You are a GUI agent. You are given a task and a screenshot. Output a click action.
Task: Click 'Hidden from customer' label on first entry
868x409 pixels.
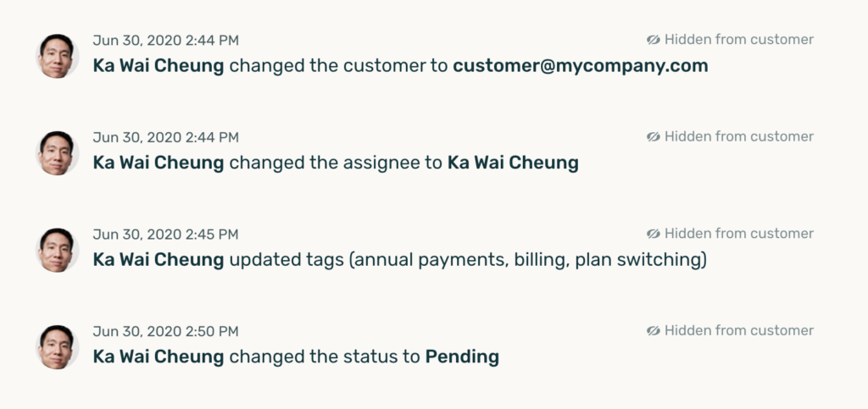[x=738, y=40]
